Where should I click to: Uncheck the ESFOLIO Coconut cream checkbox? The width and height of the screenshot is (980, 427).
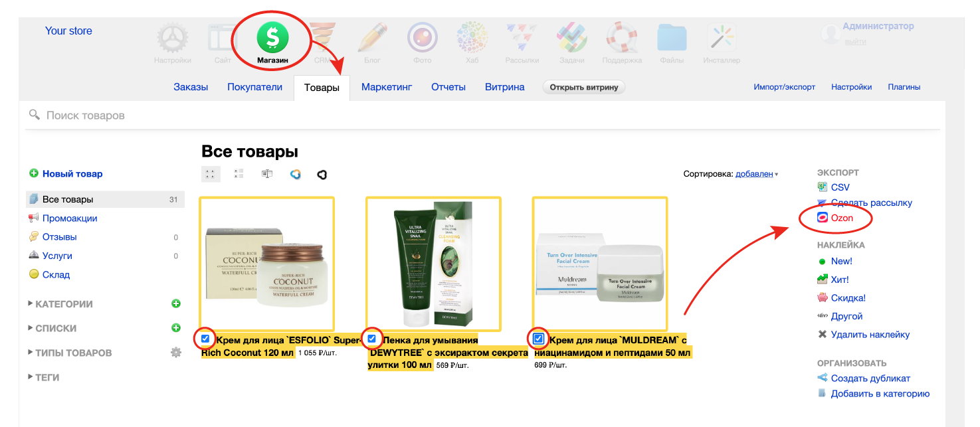click(205, 339)
